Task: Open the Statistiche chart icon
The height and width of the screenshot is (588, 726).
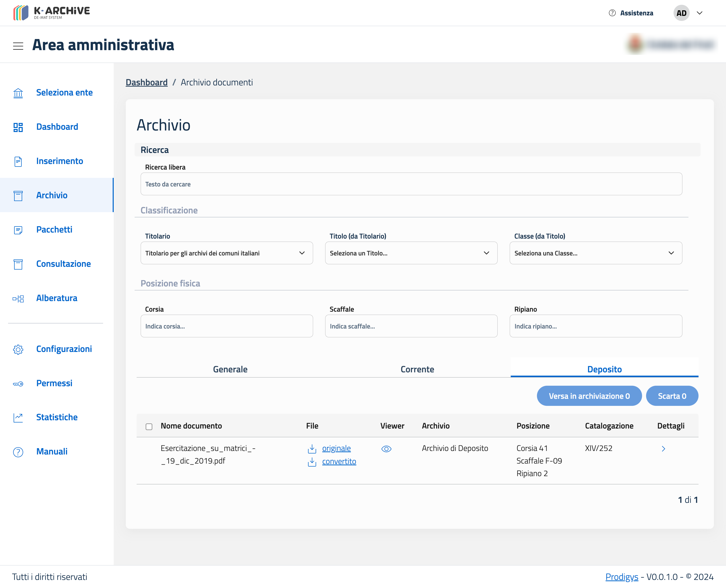Action: click(18, 418)
